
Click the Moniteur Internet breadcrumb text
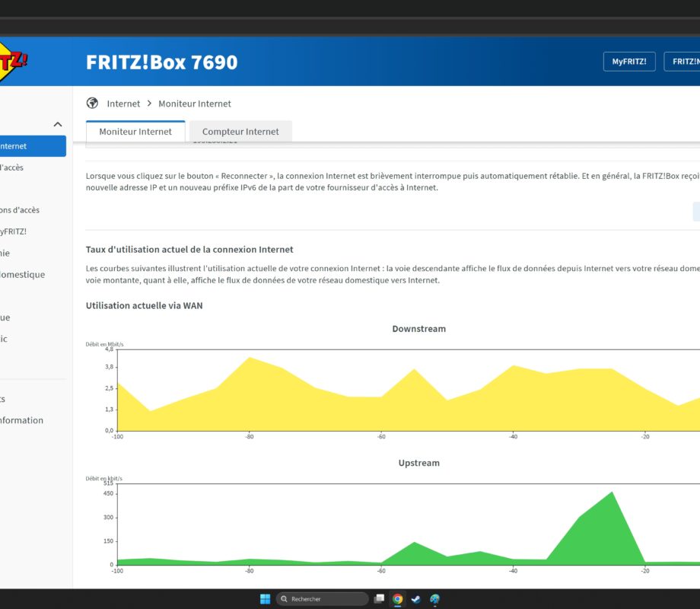point(195,104)
